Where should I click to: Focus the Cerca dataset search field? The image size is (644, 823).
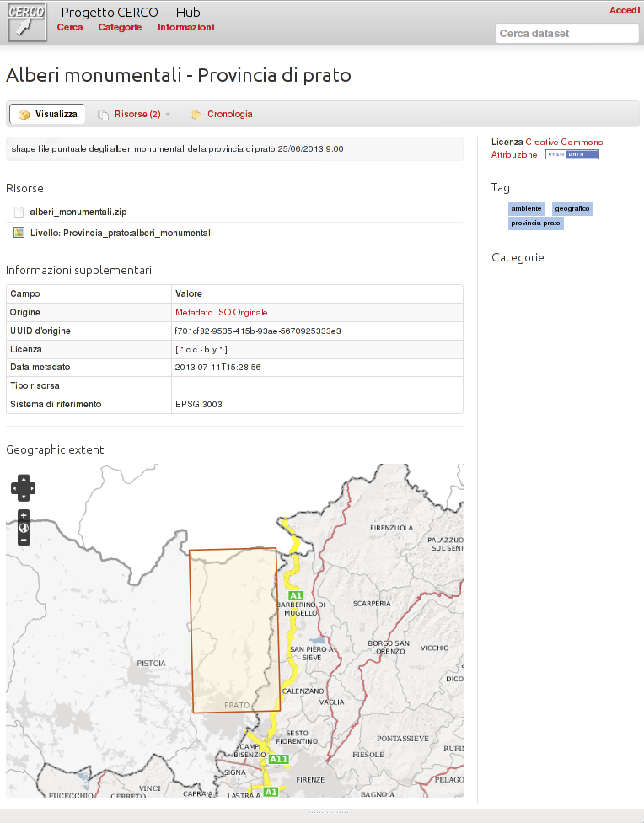566,34
